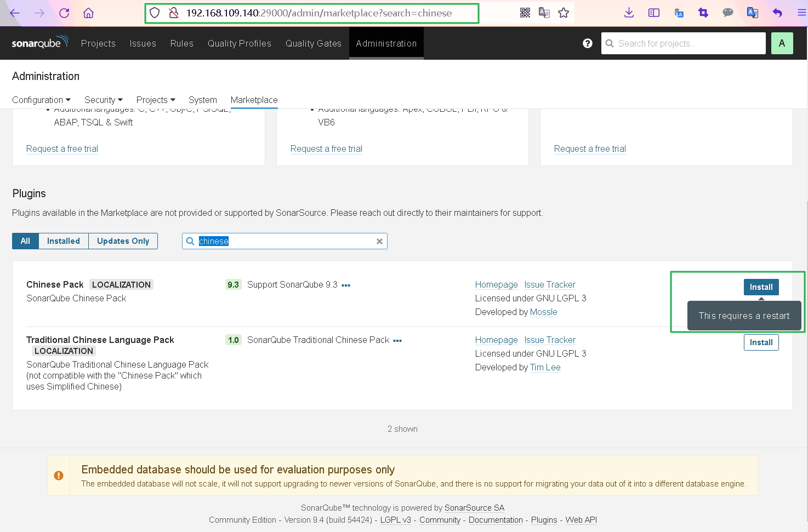This screenshot has width=808, height=532.
Task: Clear the plugin search with X icon
Action: click(379, 241)
